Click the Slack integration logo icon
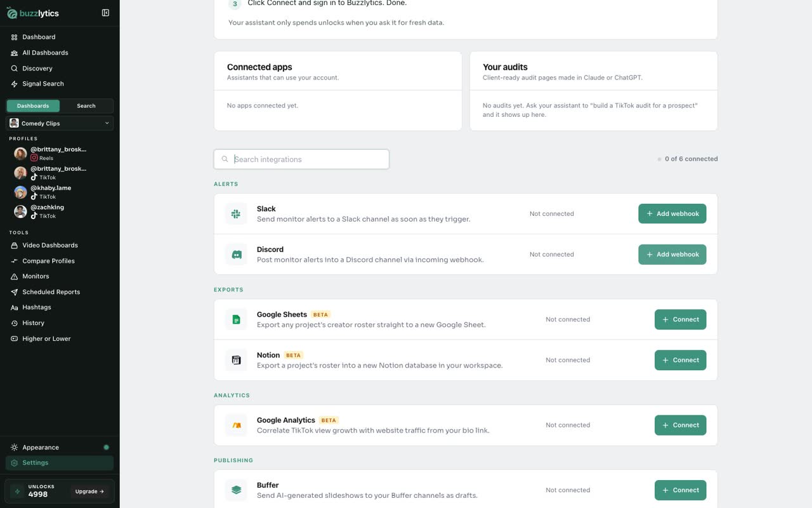 point(236,214)
